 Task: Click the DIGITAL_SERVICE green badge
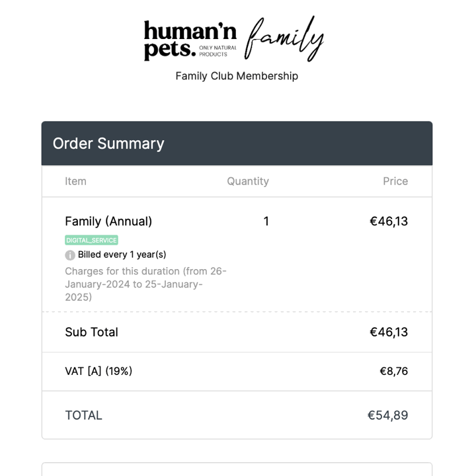point(91,240)
